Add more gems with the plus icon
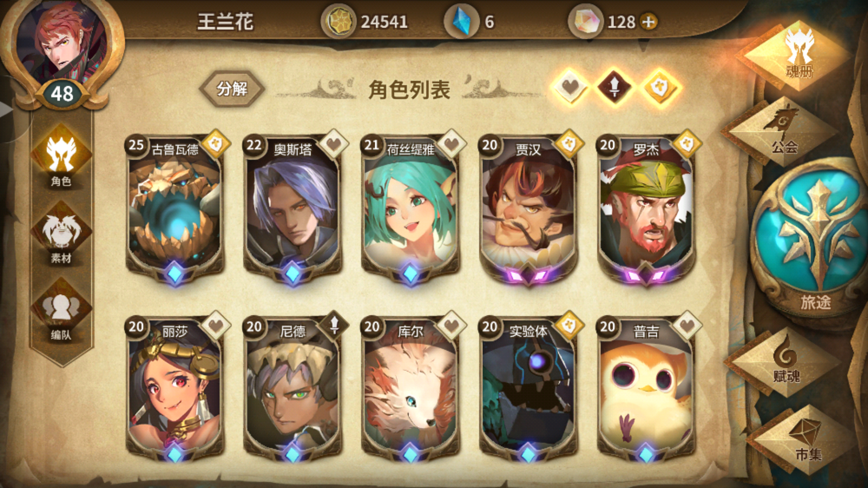 (649, 22)
